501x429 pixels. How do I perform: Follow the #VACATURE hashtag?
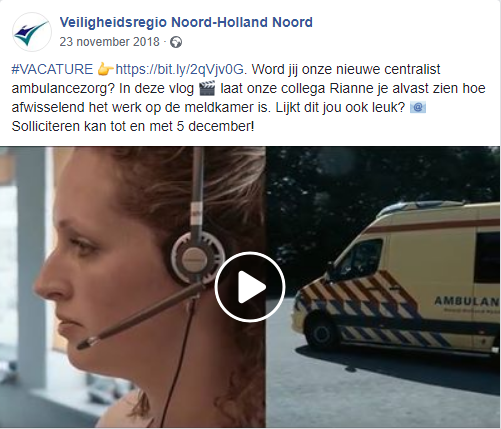tap(52, 69)
